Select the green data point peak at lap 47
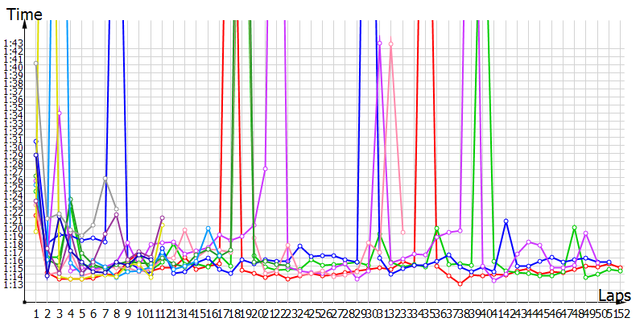The image size is (644, 322). [x=574, y=228]
